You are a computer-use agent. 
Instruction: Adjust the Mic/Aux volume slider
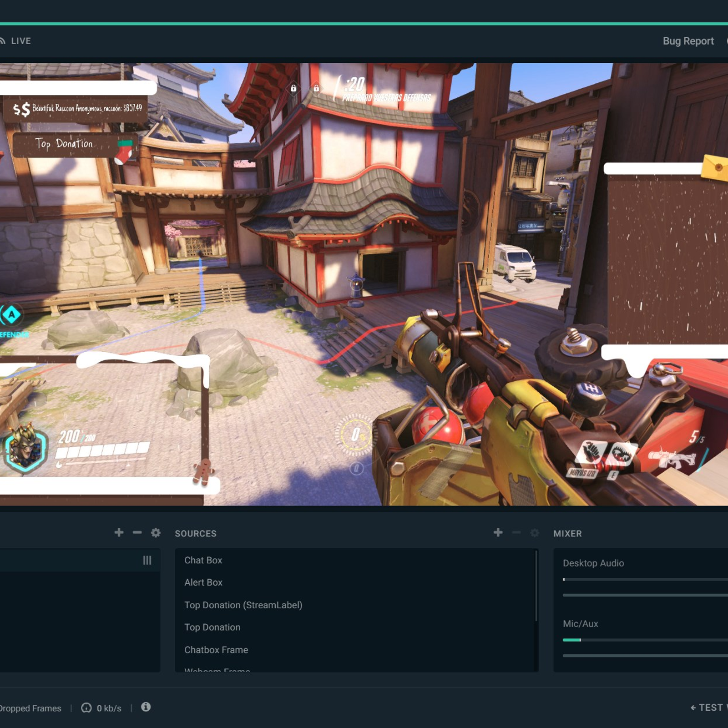coord(645,656)
